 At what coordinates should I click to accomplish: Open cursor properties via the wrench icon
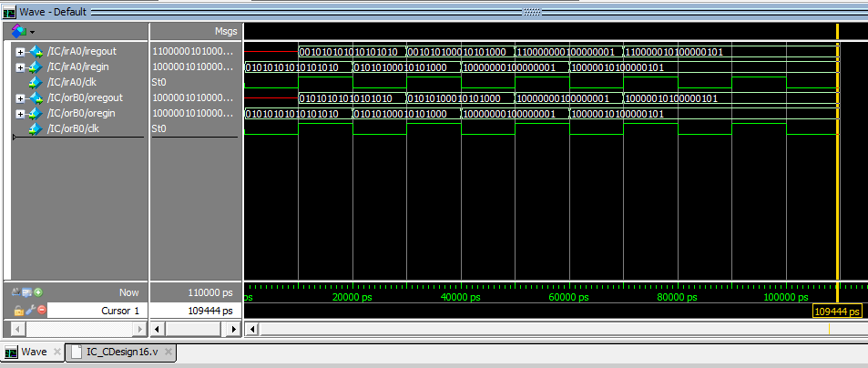click(x=29, y=311)
